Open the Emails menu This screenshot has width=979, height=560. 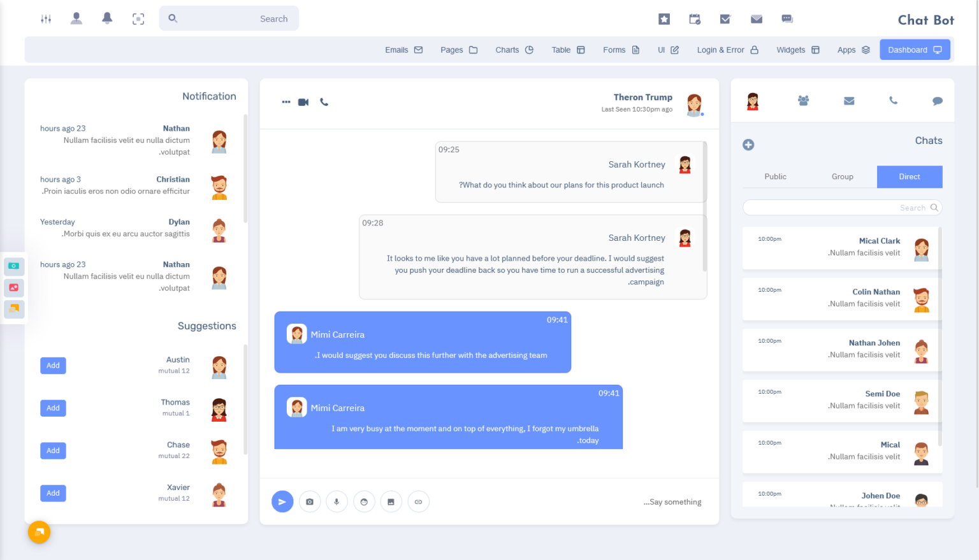click(x=403, y=50)
